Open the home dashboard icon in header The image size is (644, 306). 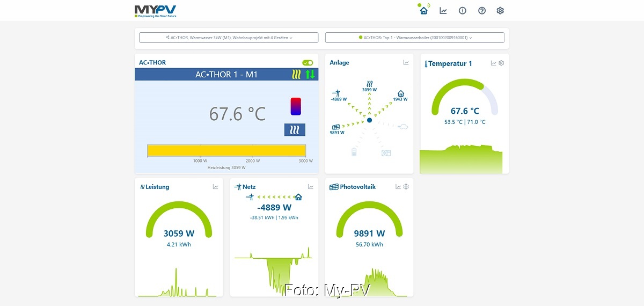coord(424,11)
